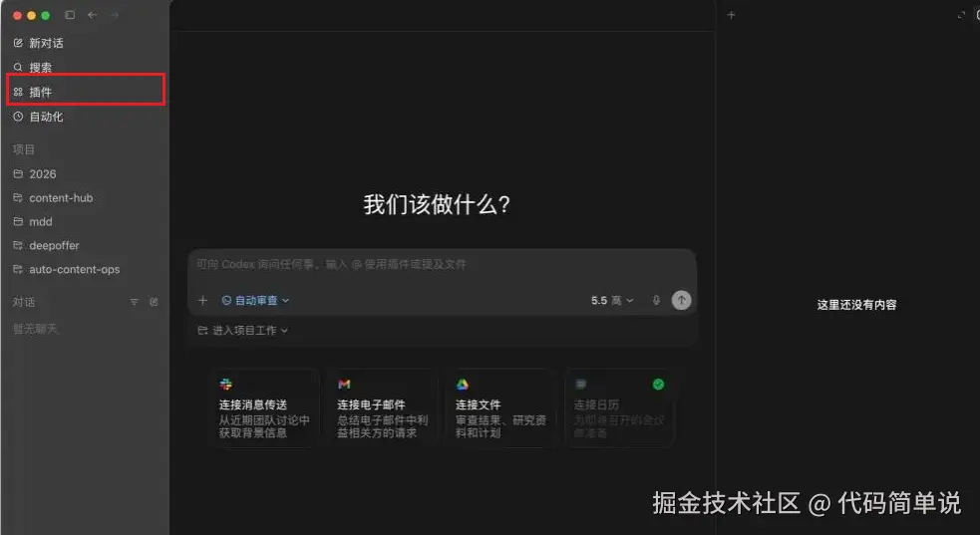The width and height of the screenshot is (980, 535).
Task: Go forward with the right arrow
Action: tap(115, 15)
